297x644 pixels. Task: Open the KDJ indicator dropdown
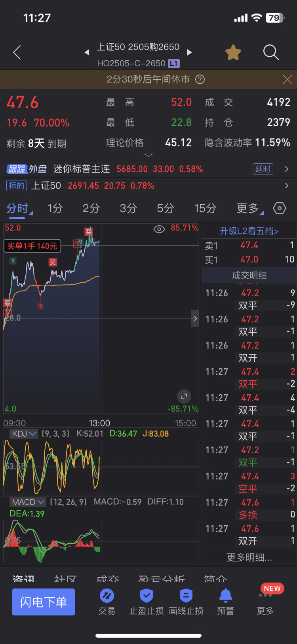tap(24, 434)
